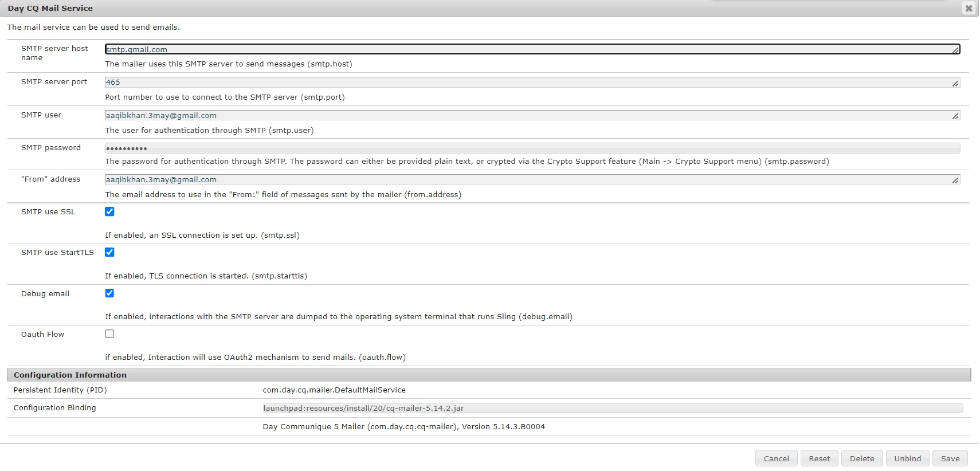980x471 pixels.
Task: Click the Day Communique 5 Mailer version text
Action: click(x=404, y=427)
